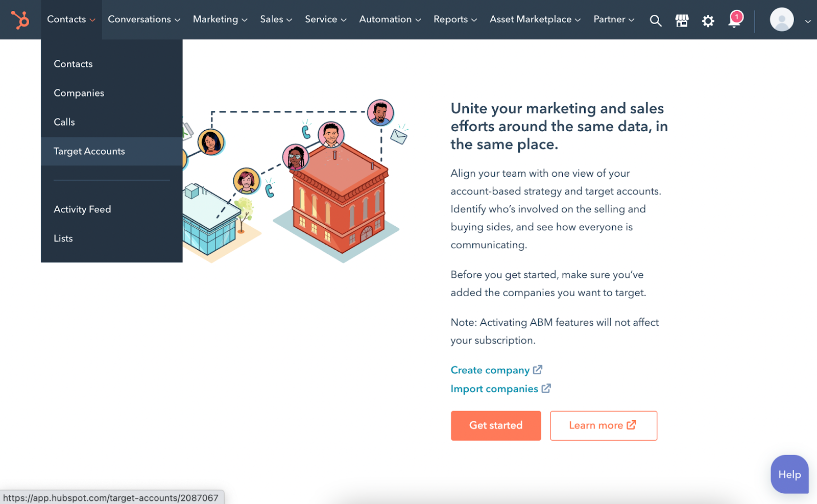Click the 'Unite your marketing and sales' heading
Screen dimensions: 817x504
click(559, 126)
